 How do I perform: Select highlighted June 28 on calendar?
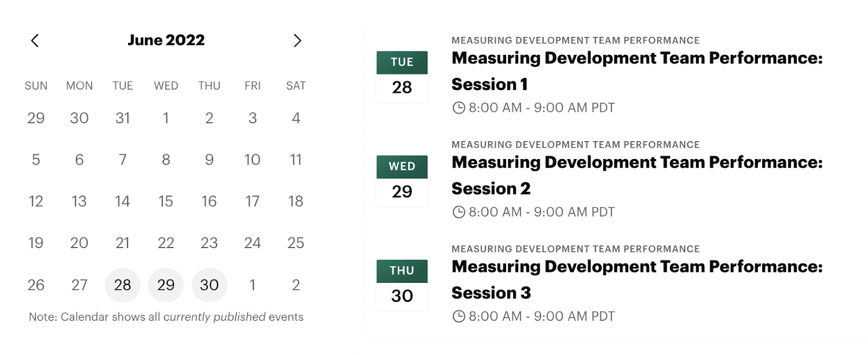tap(123, 285)
